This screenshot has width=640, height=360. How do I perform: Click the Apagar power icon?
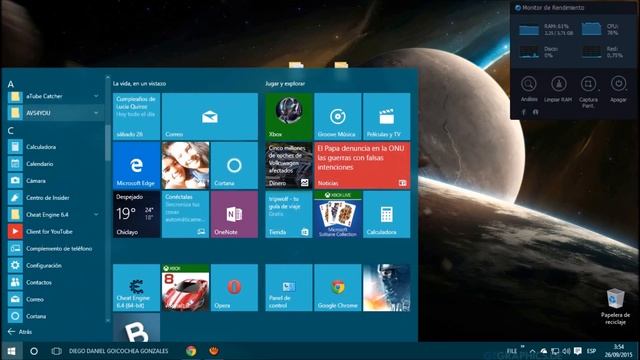tap(618, 84)
